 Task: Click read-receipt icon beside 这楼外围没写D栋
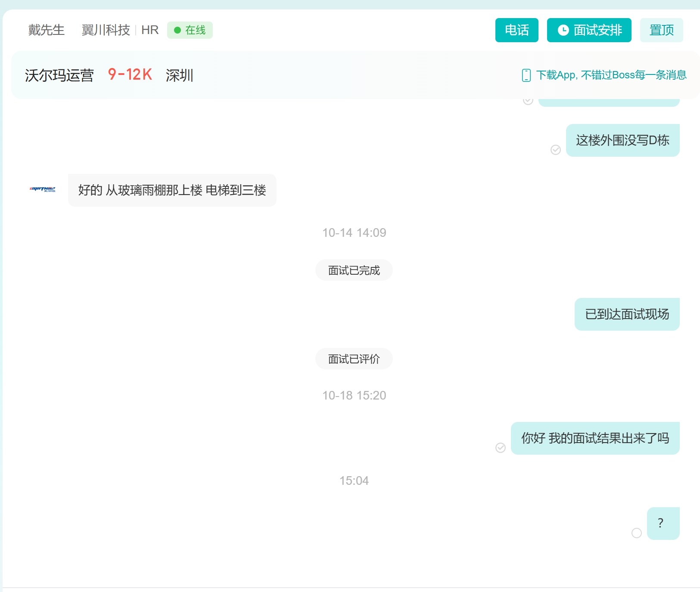pyautogui.click(x=556, y=150)
